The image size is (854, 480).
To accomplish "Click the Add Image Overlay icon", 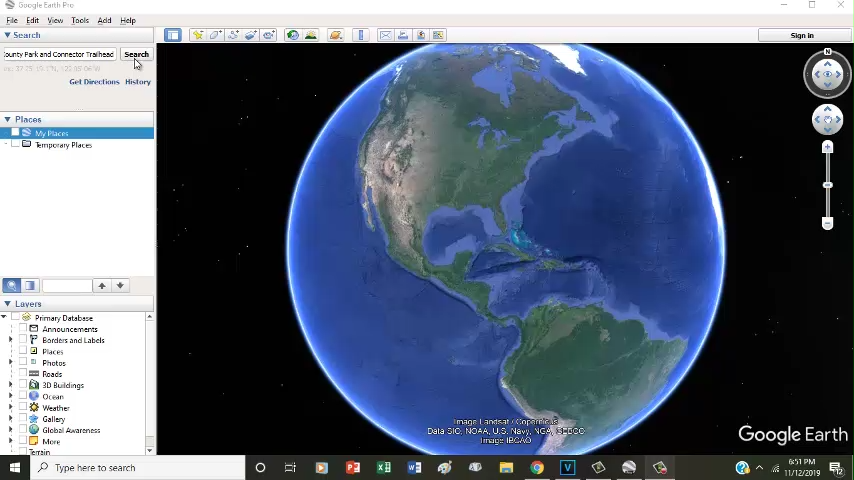I will pyautogui.click(x=251, y=35).
